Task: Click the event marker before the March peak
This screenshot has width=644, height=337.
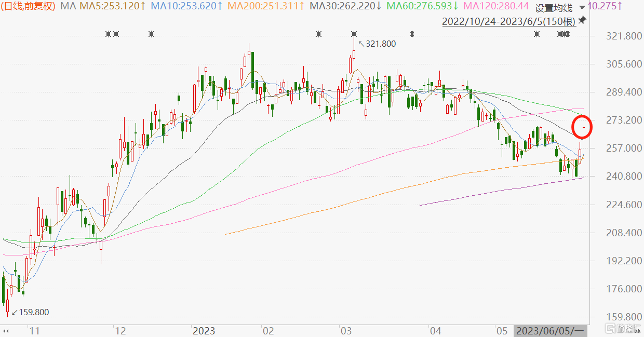Action: [x=318, y=34]
